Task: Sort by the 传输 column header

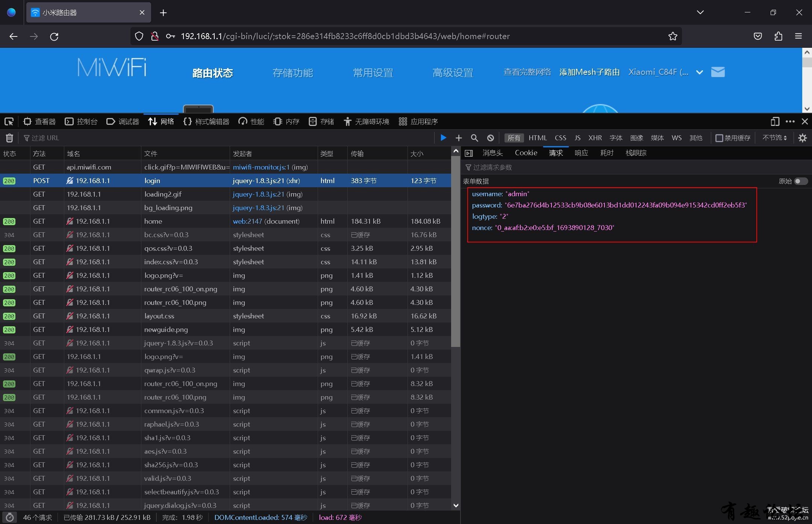Action: (x=377, y=154)
